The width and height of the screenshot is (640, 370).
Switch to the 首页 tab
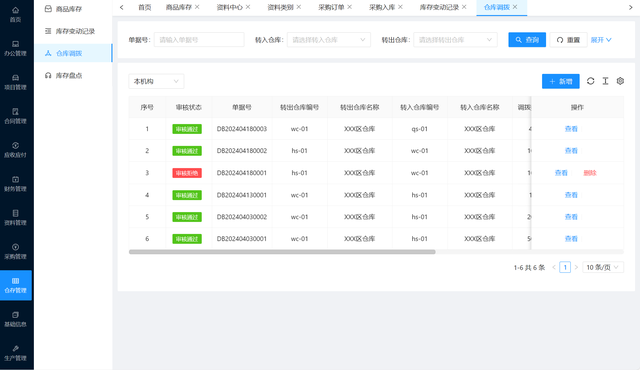(x=144, y=7)
